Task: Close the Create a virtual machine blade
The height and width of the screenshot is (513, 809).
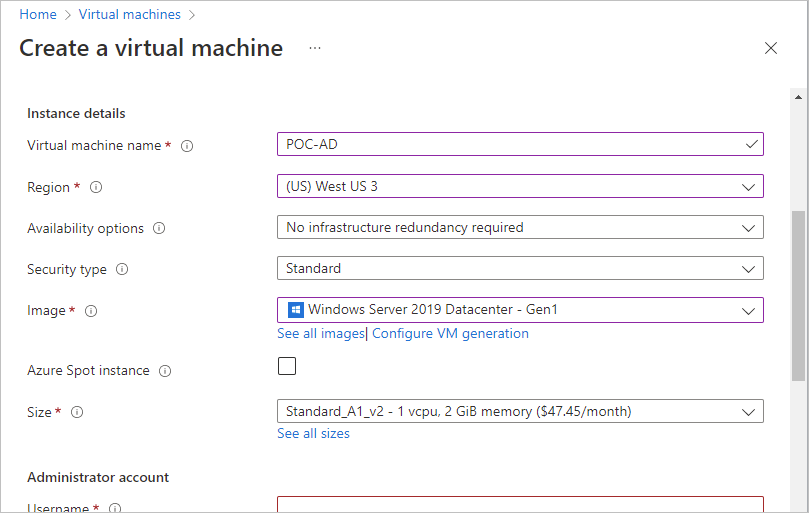Action: pyautogui.click(x=771, y=48)
